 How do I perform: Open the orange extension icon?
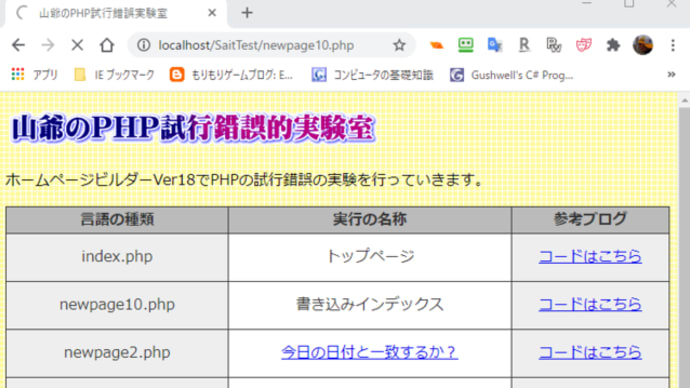437,45
